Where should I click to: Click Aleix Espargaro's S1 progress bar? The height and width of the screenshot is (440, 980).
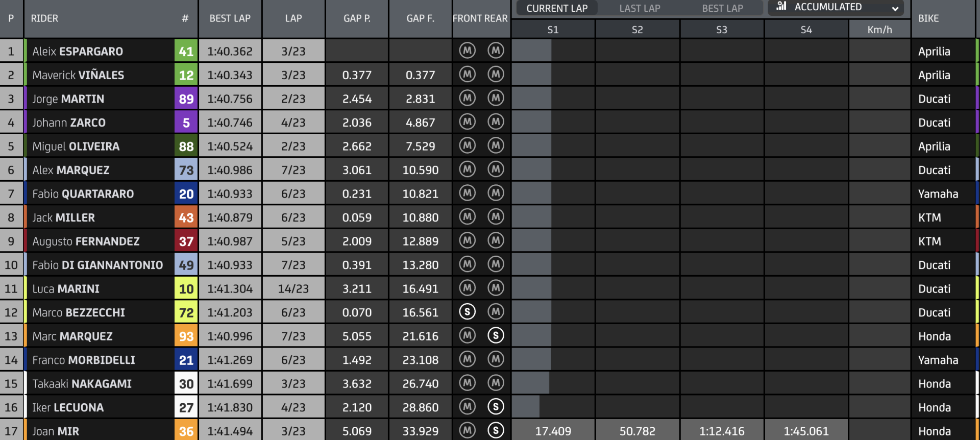531,51
